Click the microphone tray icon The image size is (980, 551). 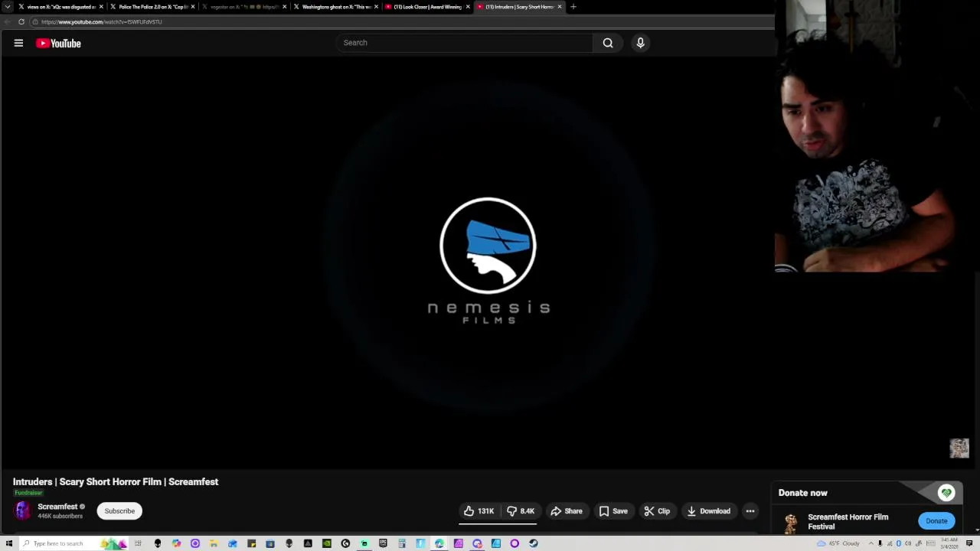coord(880,543)
